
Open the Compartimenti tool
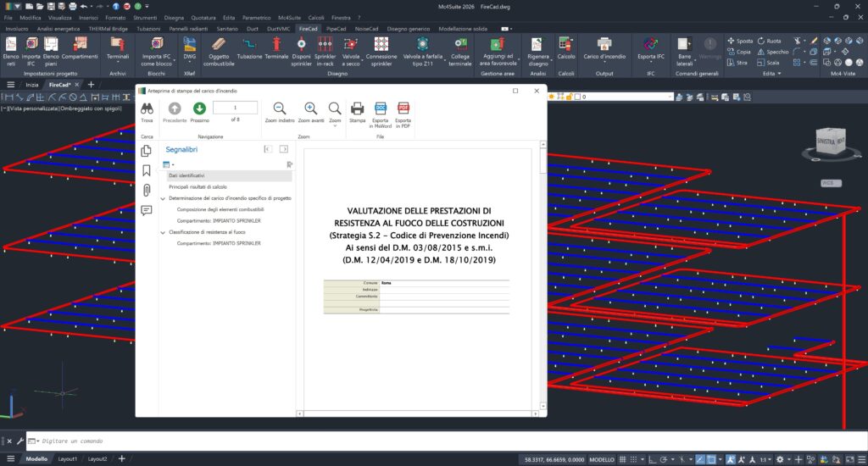point(80,48)
